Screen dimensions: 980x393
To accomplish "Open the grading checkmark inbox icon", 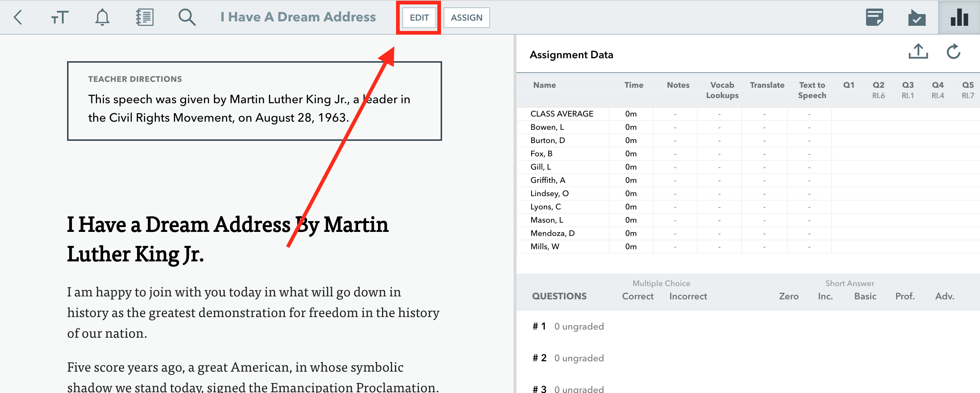I will pyautogui.click(x=917, y=18).
